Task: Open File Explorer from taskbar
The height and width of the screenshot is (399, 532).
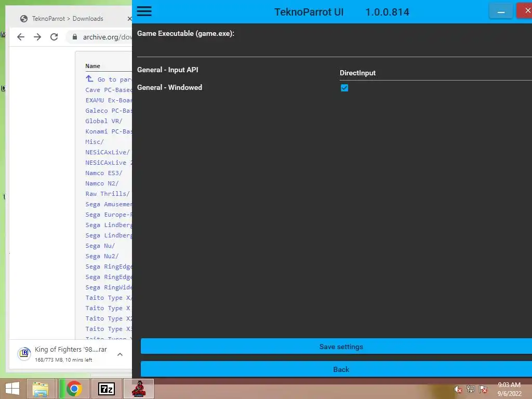Action: (41, 389)
